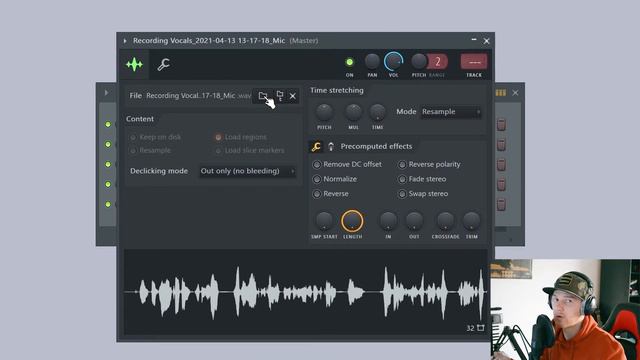Enable Swap stereo
The image size is (640, 360).
coord(423,194)
